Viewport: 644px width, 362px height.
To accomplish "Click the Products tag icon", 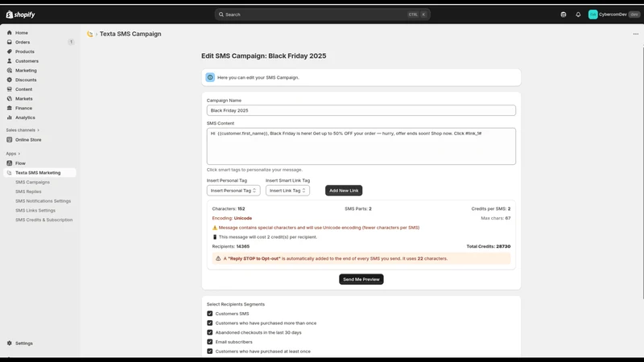I will coord(10,51).
